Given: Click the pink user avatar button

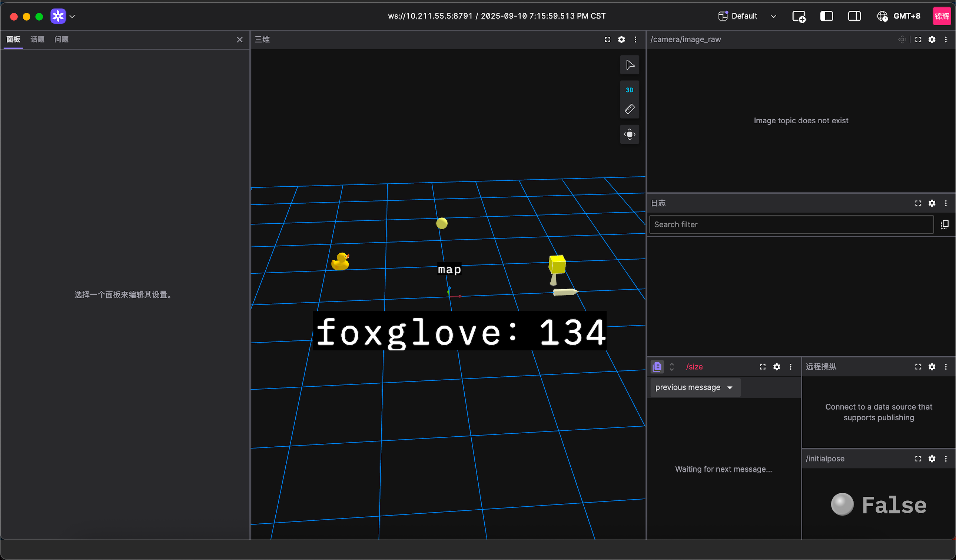Looking at the screenshot, I should coord(942,16).
